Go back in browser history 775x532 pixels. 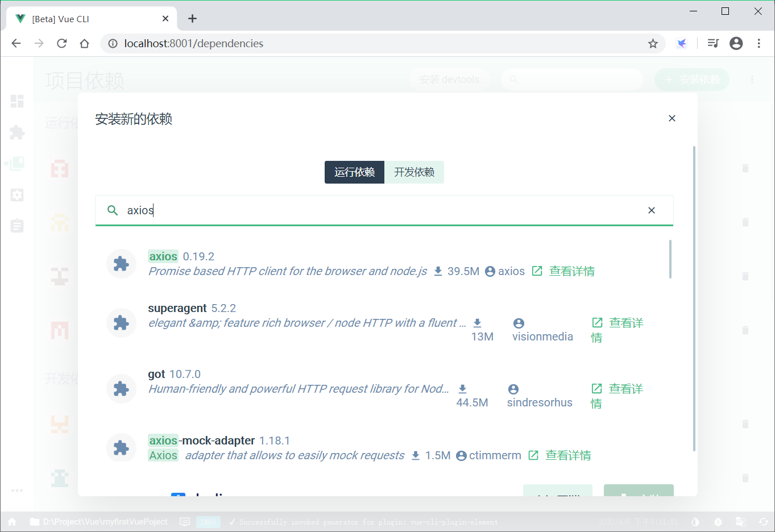(16, 43)
